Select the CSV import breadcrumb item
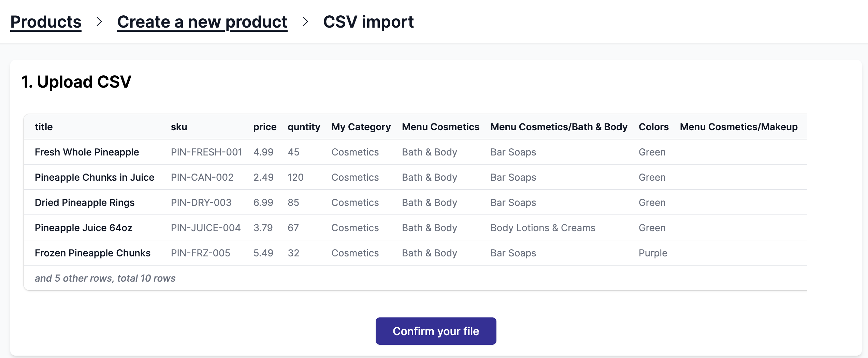 click(x=368, y=21)
